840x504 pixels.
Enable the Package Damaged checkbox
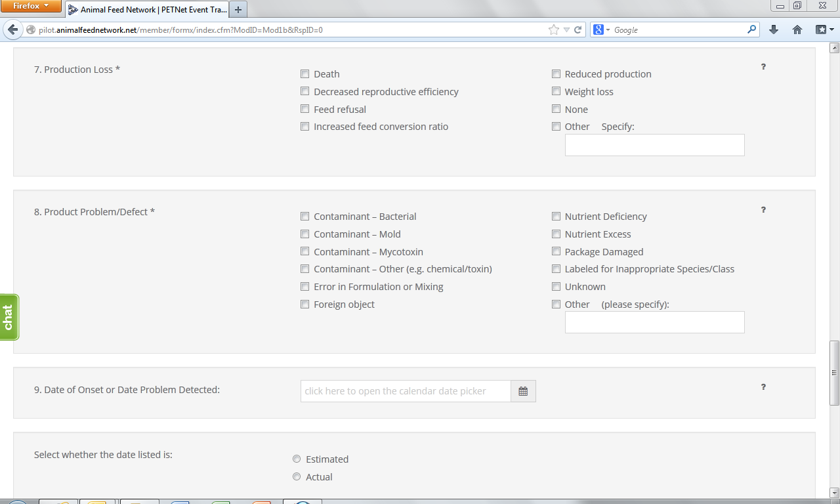coord(556,252)
